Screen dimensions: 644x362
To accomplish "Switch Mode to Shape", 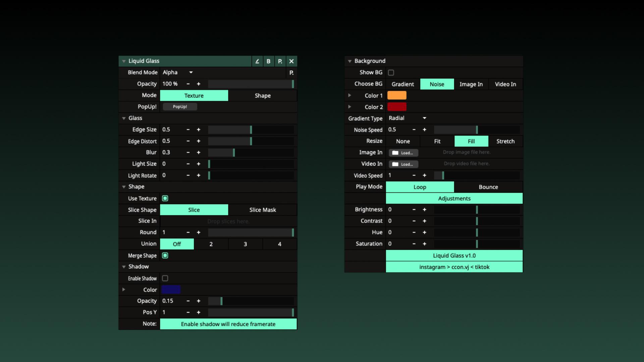I will click(263, 96).
